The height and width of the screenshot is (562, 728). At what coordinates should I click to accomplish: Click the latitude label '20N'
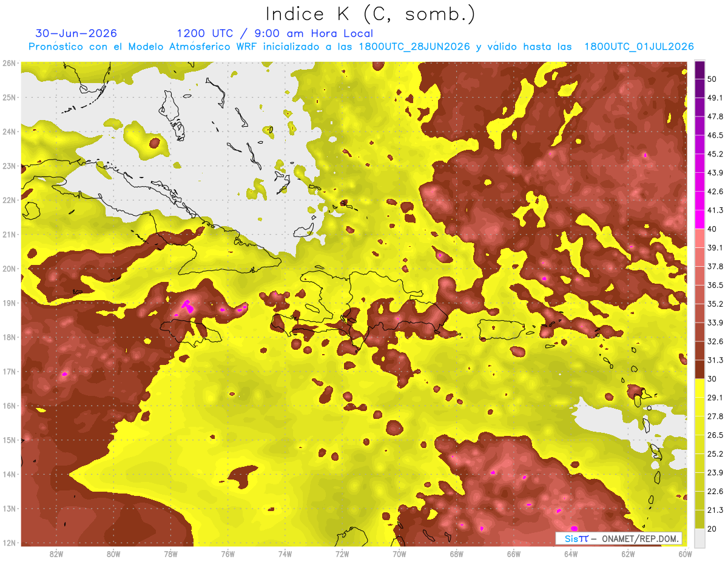pos(9,269)
